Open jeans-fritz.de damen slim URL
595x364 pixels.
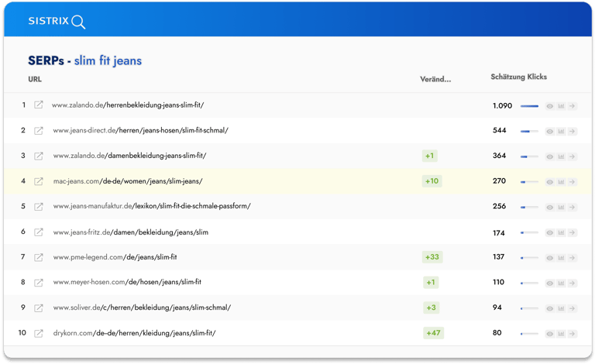[x=130, y=232]
